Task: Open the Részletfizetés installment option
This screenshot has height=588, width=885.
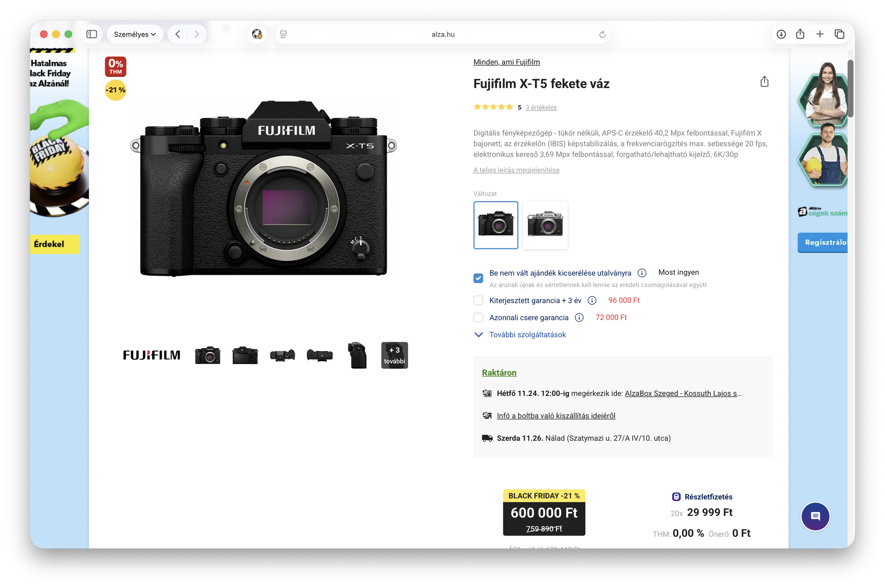Action: (708, 497)
